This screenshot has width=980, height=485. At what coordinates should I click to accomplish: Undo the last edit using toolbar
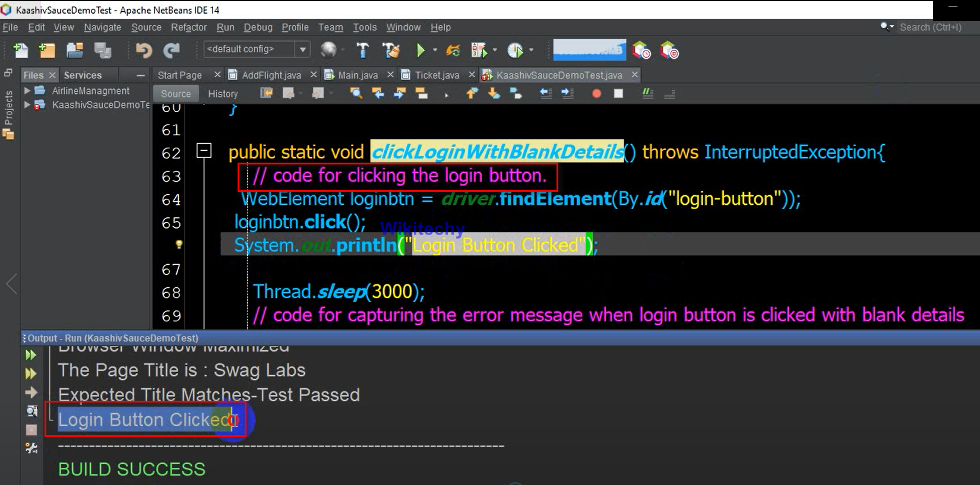(x=144, y=51)
